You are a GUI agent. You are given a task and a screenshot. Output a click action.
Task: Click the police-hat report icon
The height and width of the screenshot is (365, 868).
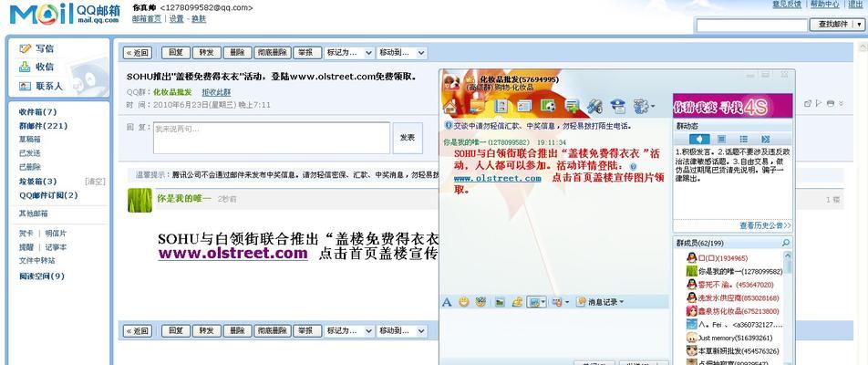[618, 106]
